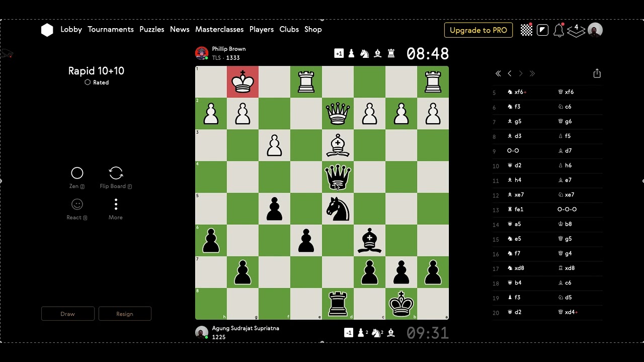Select the black pawn on h6
644x362 pixels.
[211, 240]
